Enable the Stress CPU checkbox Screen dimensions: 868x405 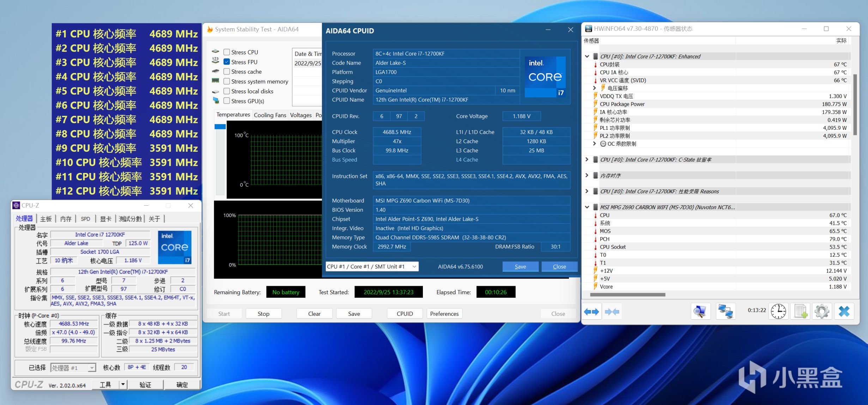coord(227,52)
